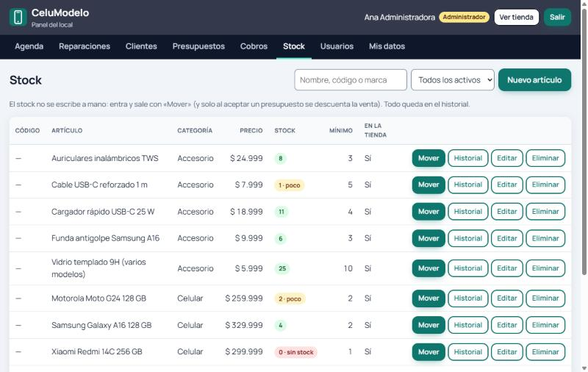Eliminar the Xiaomi Redmi 14C item
The height and width of the screenshot is (372, 588).
(x=545, y=352)
